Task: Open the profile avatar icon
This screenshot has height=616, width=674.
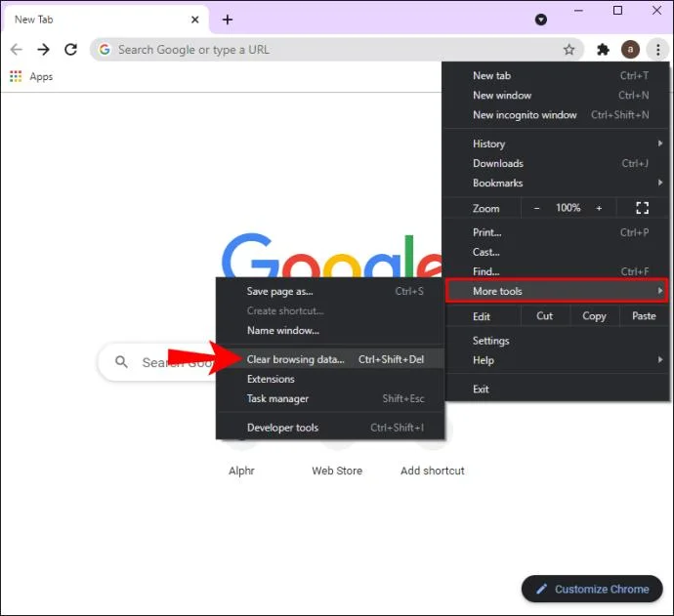Action: pyautogui.click(x=630, y=50)
